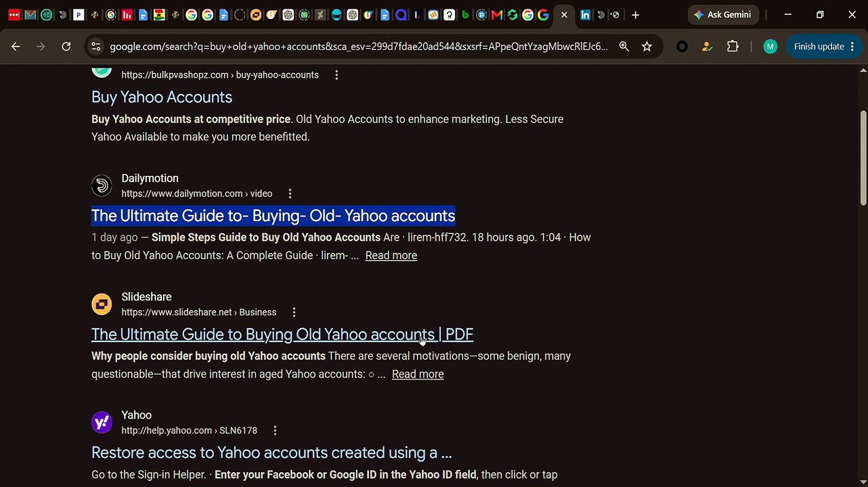Switch to the red three-dots favicon tab

(x=14, y=15)
